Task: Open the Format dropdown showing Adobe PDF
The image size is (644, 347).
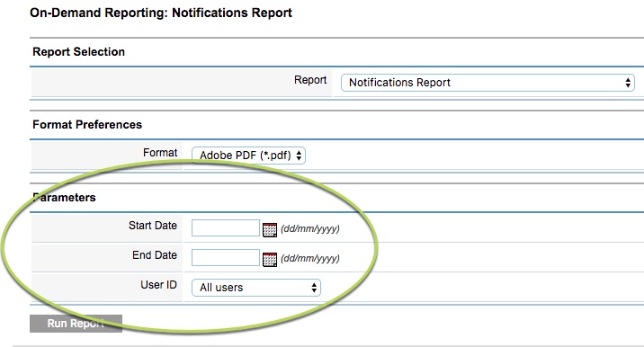Action: [x=248, y=156]
